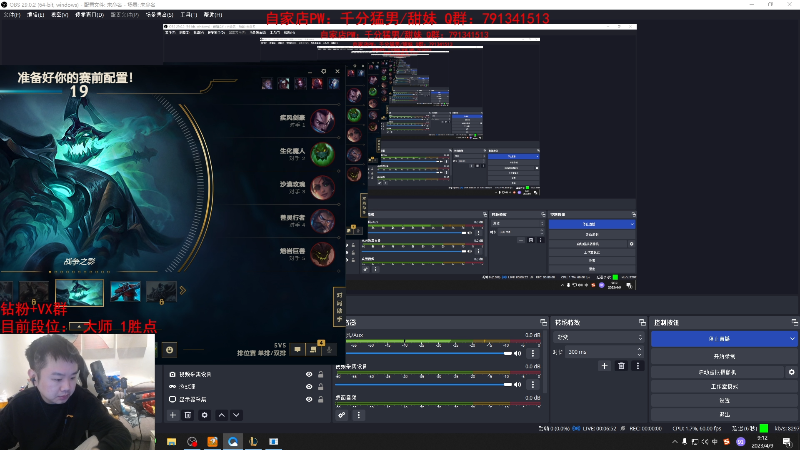
Task: Select the red armored skin thumbnail
Action: point(126,292)
